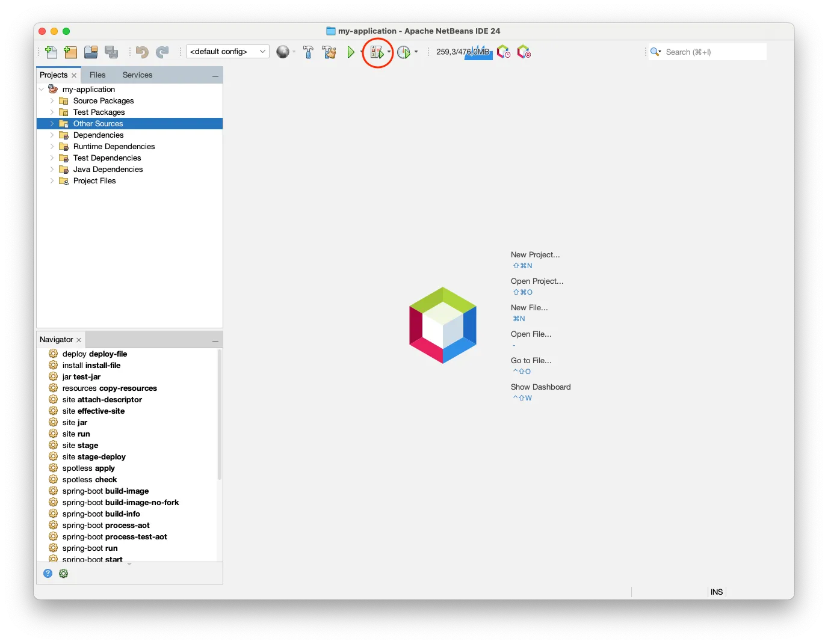The image size is (828, 644).
Task: Click the Clean and Build broom icon
Action: pyautogui.click(x=329, y=52)
